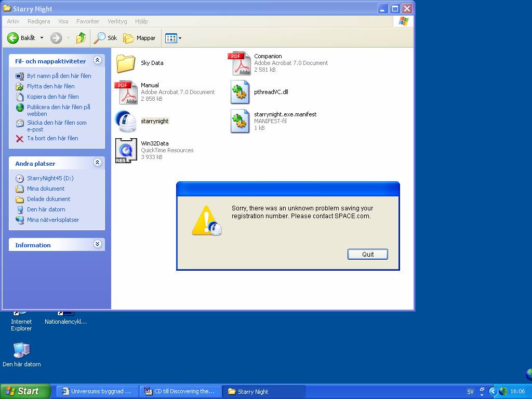Open Mina nätverksplatser
This screenshot has width=532, height=399.
click(x=53, y=220)
